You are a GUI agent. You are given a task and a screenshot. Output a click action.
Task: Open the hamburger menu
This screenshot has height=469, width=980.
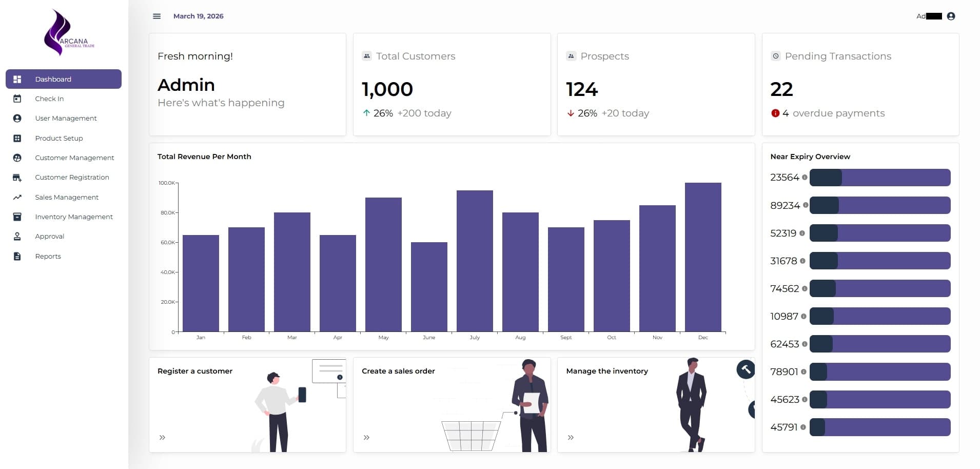(156, 16)
